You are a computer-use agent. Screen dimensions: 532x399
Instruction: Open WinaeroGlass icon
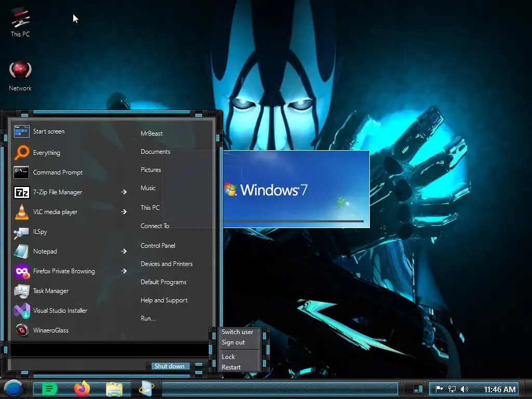coord(22,330)
